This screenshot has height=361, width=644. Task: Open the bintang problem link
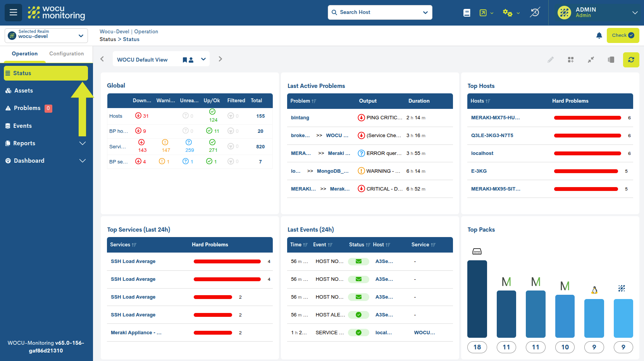300,117
